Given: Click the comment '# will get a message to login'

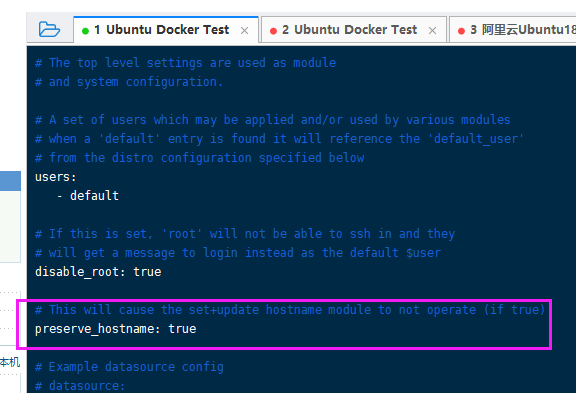Looking at the screenshot, I should pyautogui.click(x=238, y=253).
